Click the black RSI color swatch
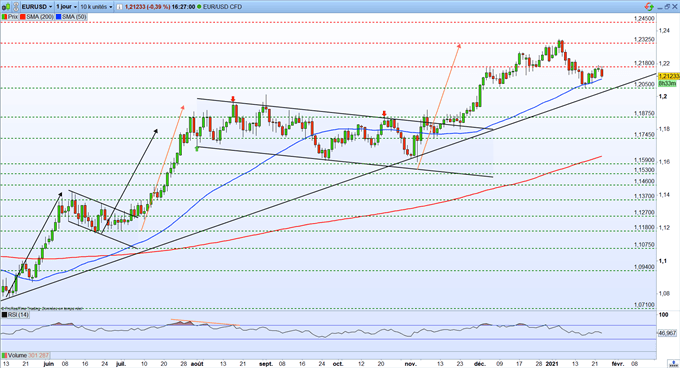The height and width of the screenshot is (368, 680). [5, 315]
